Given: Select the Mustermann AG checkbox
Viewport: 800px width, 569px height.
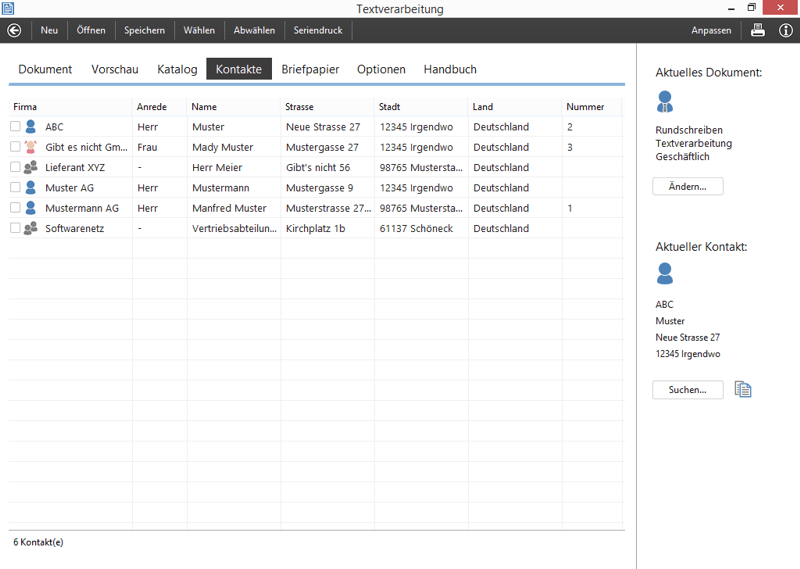Looking at the screenshot, I should [15, 208].
